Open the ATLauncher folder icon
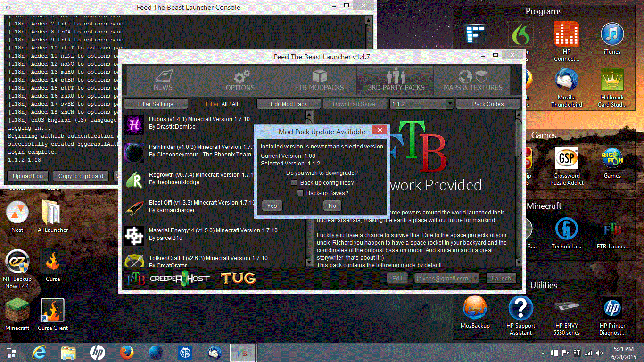This screenshot has width=644, height=362. (53, 217)
